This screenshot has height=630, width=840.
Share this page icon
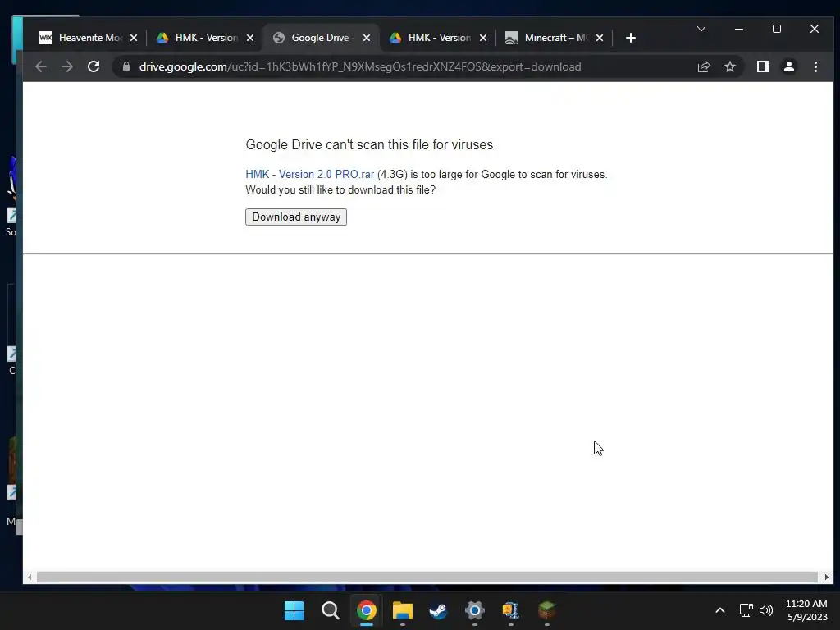(x=704, y=67)
